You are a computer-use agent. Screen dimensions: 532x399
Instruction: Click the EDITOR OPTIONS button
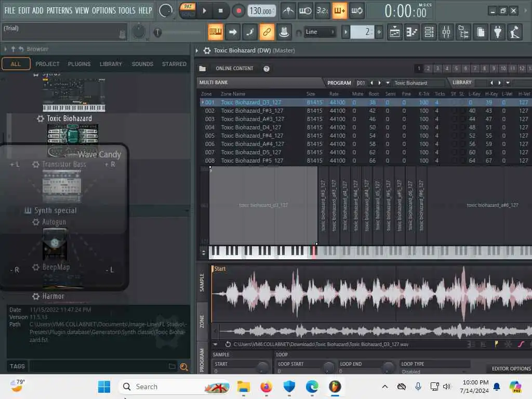point(511,368)
